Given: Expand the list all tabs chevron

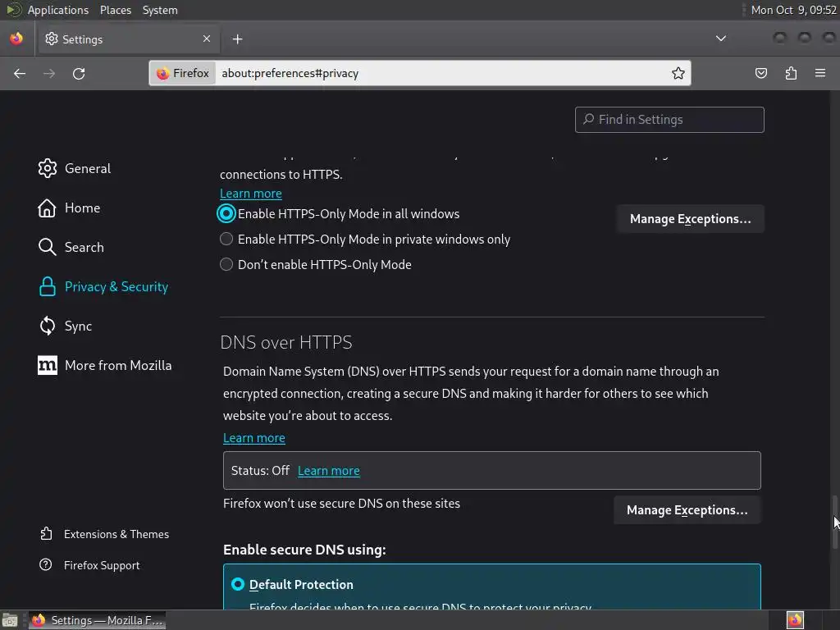Looking at the screenshot, I should coord(720,39).
